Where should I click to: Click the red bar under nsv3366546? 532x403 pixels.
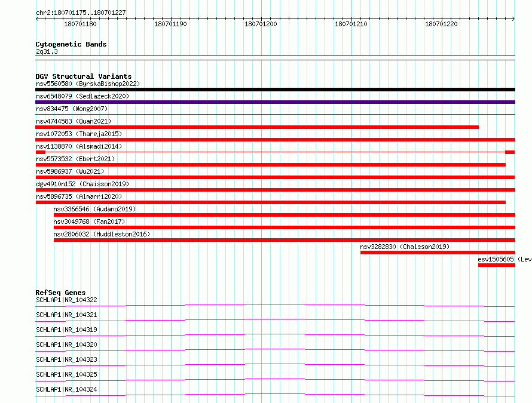coord(285,215)
